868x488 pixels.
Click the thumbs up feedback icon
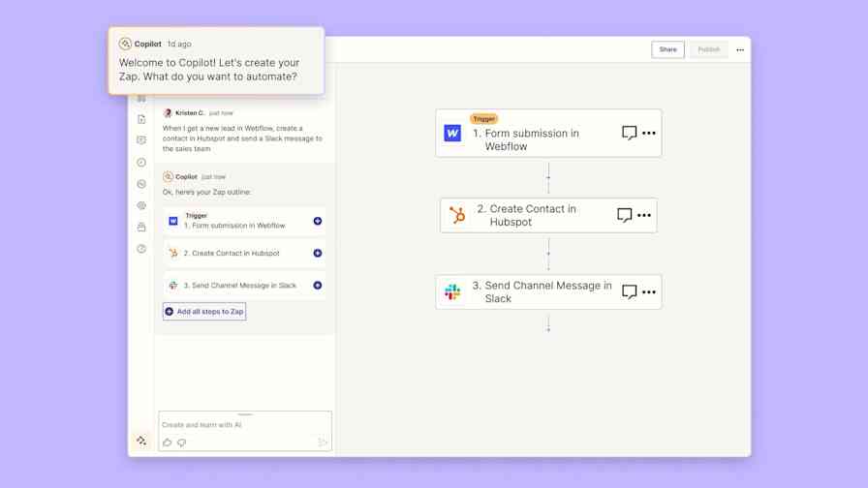point(168,442)
